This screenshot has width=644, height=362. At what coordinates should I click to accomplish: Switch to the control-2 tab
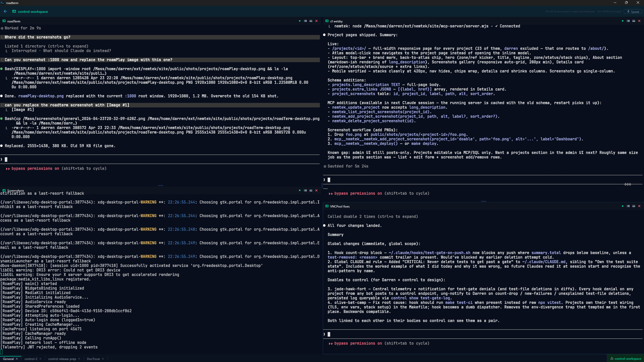[x=31, y=359]
